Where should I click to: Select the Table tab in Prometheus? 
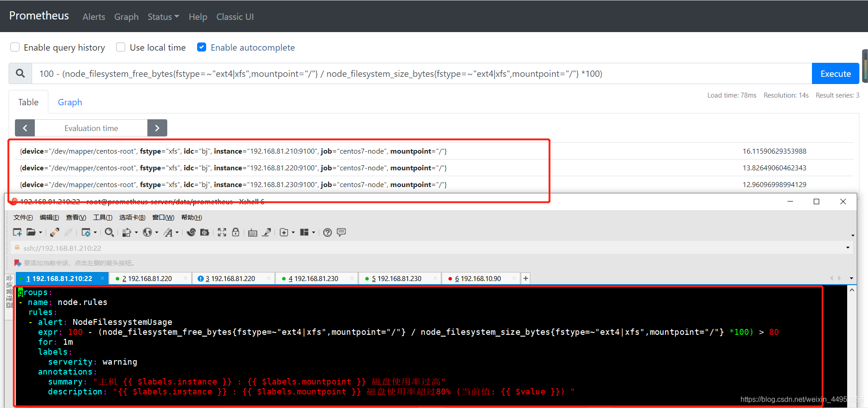pyautogui.click(x=28, y=102)
